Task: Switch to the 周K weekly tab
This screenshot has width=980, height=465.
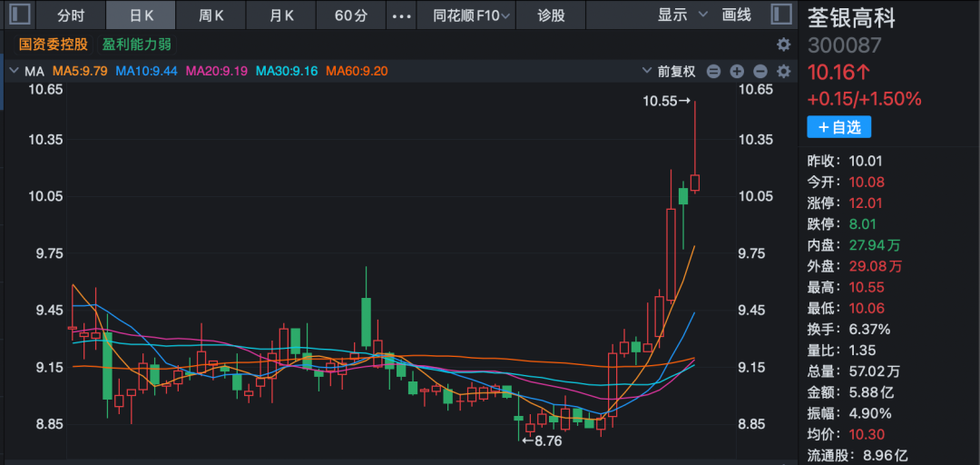Action: point(211,15)
